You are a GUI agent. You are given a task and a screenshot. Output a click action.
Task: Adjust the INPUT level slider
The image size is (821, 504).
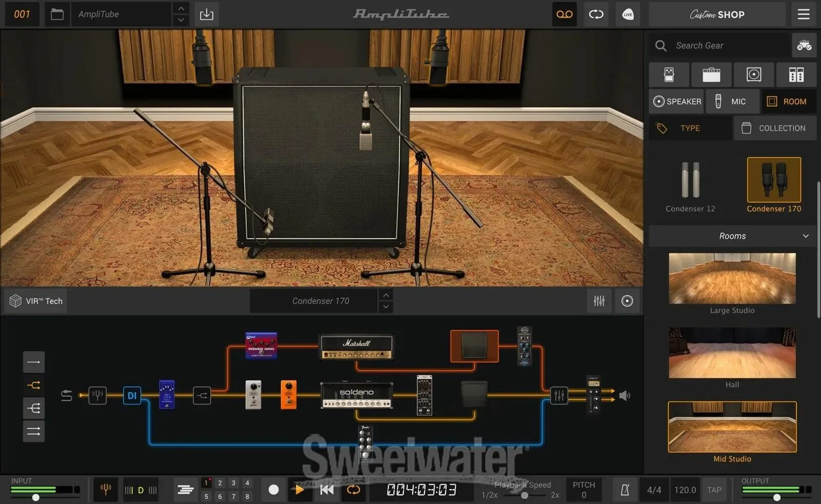click(x=35, y=497)
